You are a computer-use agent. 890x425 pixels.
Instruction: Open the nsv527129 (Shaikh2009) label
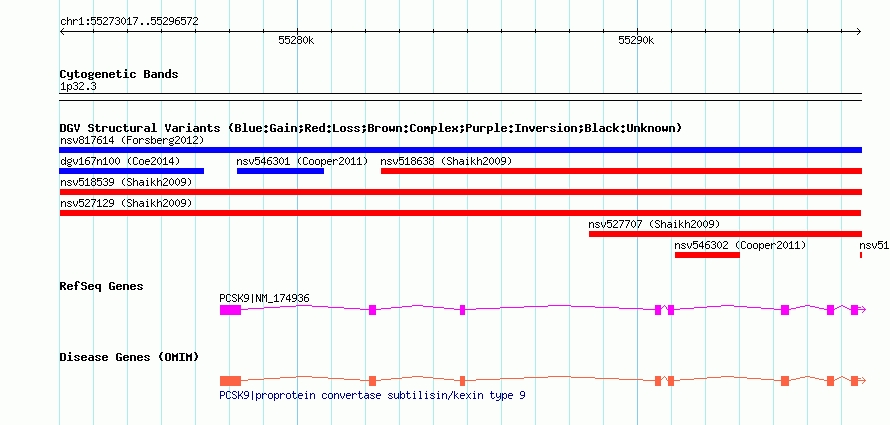point(125,203)
